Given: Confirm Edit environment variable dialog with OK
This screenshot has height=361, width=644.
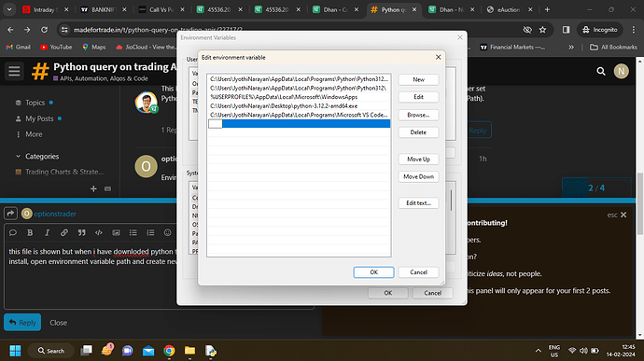Looking at the screenshot, I should [x=373, y=272].
